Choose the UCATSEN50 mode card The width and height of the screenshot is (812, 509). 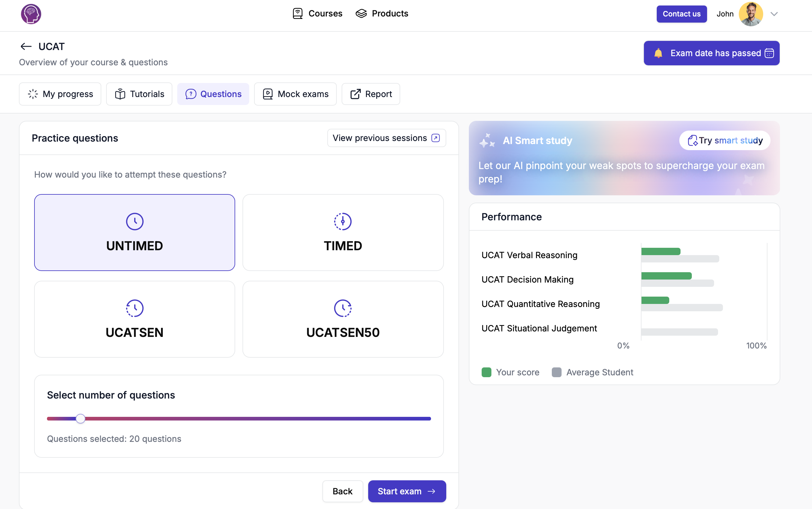tap(343, 319)
